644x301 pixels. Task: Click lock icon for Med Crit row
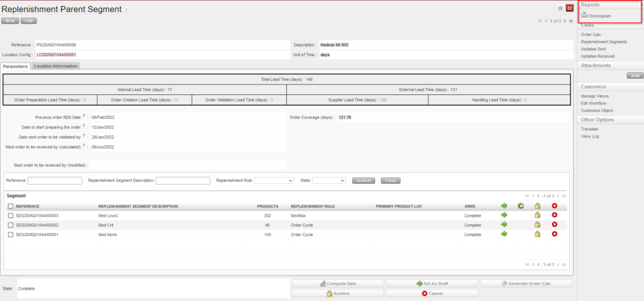click(537, 225)
